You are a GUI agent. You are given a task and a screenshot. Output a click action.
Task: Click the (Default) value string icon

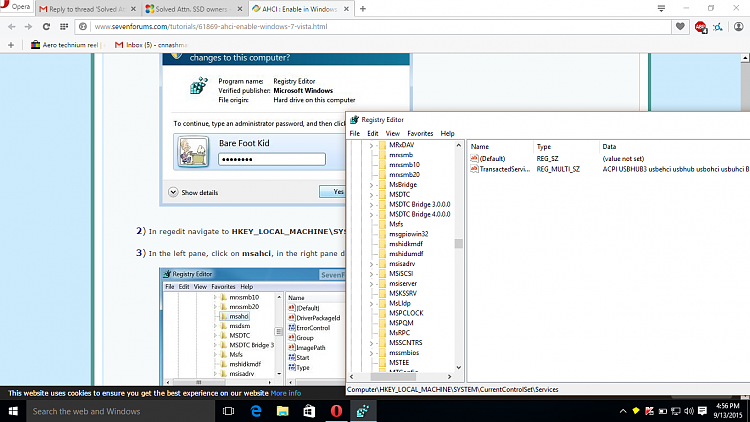tap(474, 158)
